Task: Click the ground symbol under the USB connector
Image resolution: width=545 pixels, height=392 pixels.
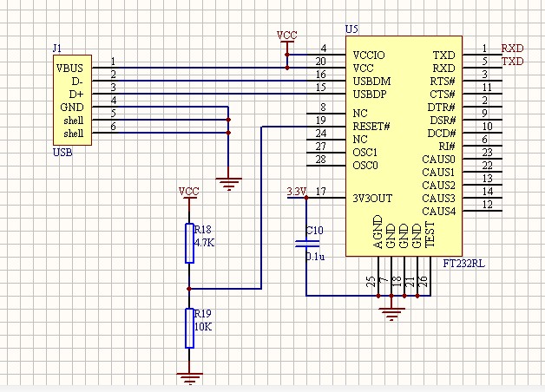Action: [x=228, y=183]
